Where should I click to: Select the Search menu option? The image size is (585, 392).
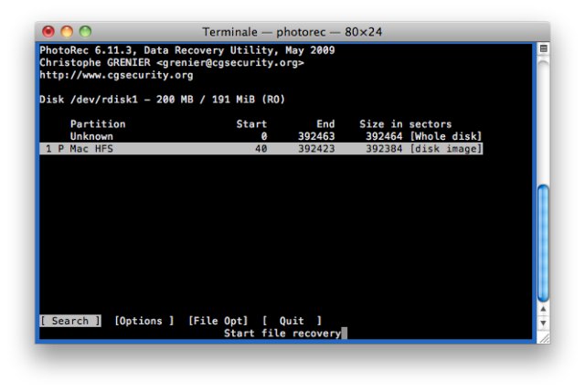click(x=70, y=321)
